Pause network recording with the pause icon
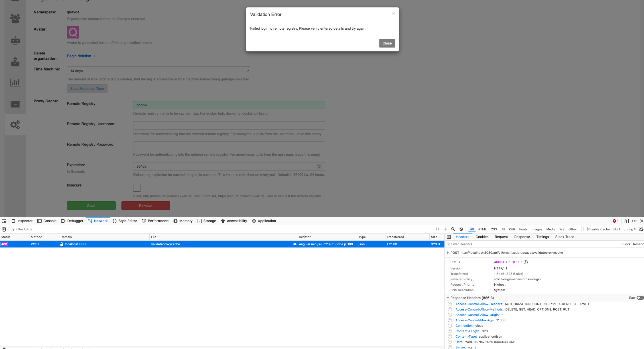The image size is (644, 349). pyautogui.click(x=437, y=229)
